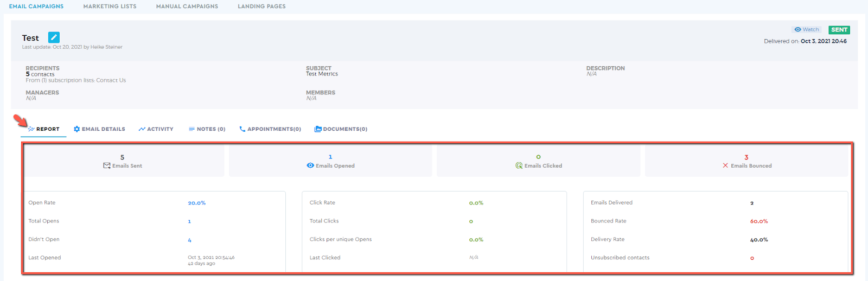The width and height of the screenshot is (868, 281).
Task: Go to Manual Campaigns tab
Action: tap(187, 7)
